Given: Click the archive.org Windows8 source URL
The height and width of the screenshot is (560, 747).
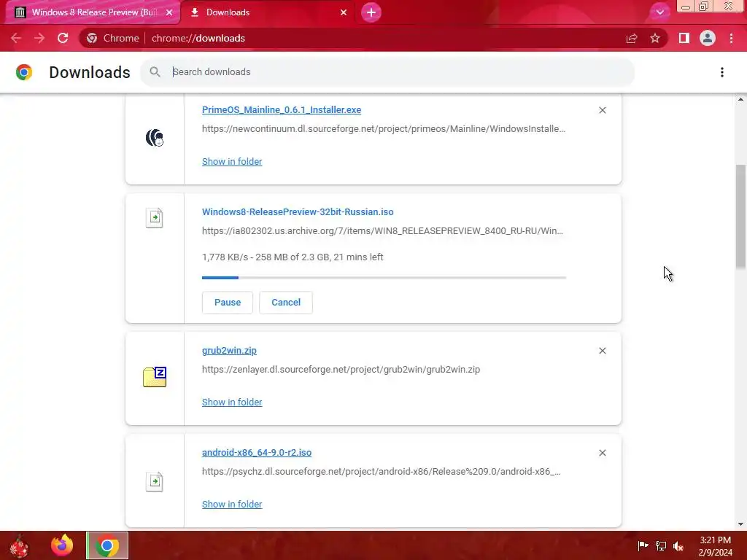Looking at the screenshot, I should click(x=382, y=231).
